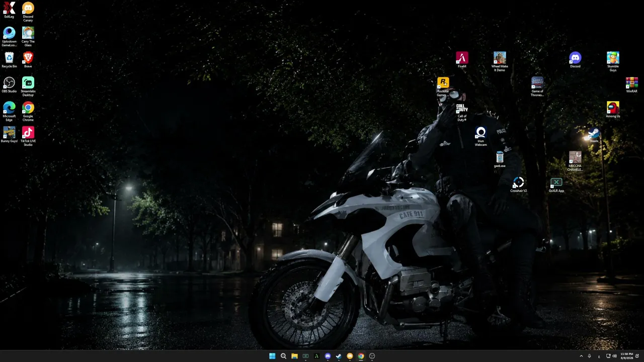Select the Stumble Guys desktop icon

pyautogui.click(x=613, y=62)
